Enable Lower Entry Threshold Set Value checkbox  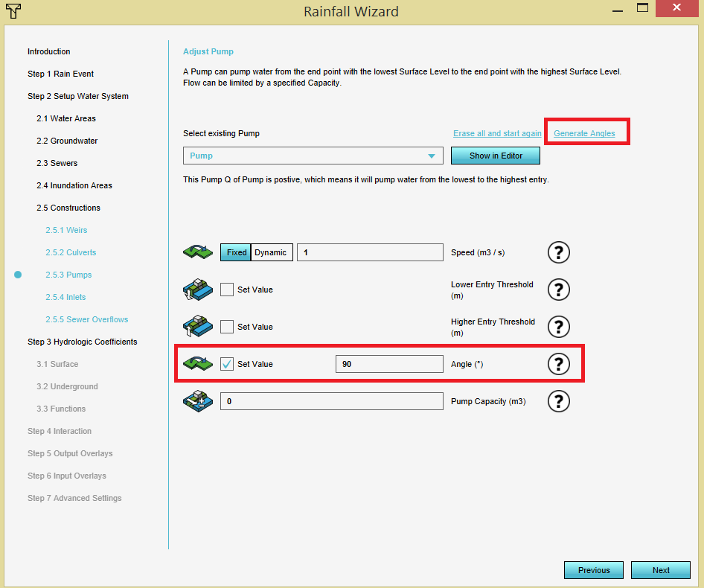point(227,290)
